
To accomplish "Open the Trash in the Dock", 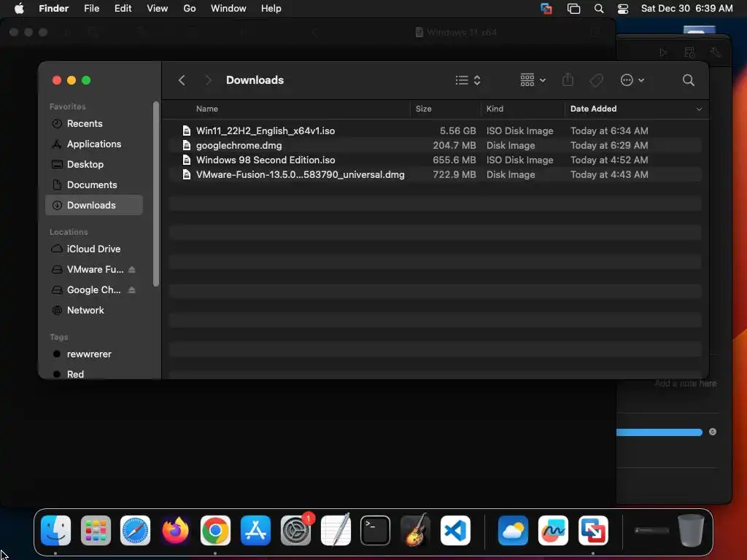I will coord(691,531).
